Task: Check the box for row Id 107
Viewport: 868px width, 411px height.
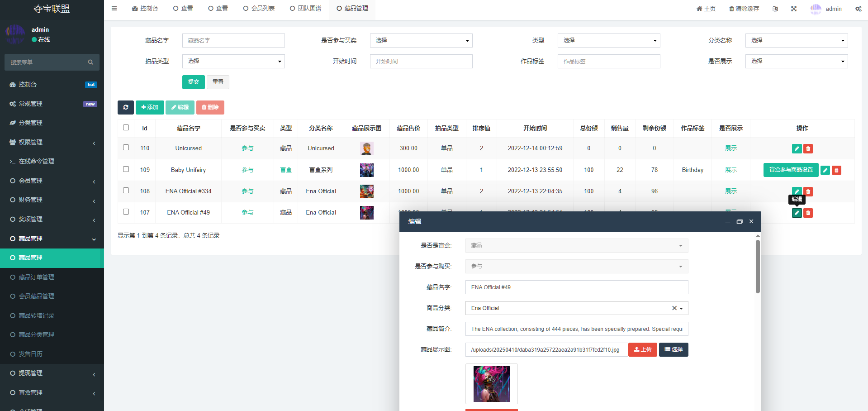Action: 126,212
